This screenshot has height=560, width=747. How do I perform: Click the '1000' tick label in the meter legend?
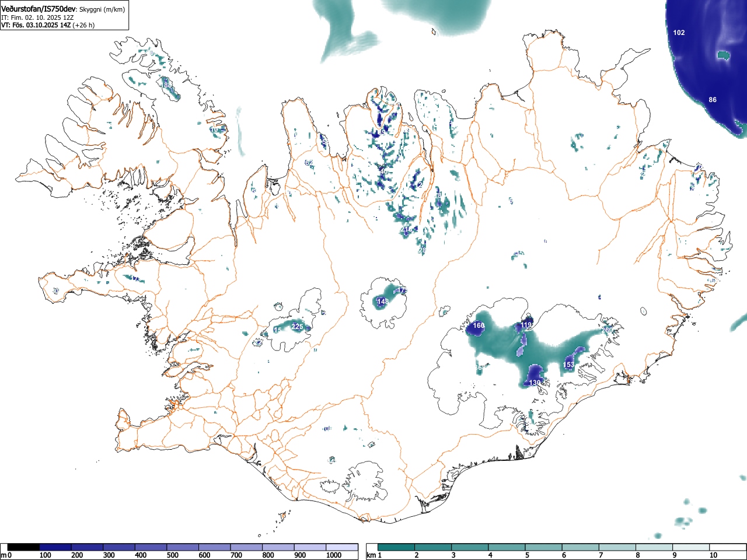334,555
